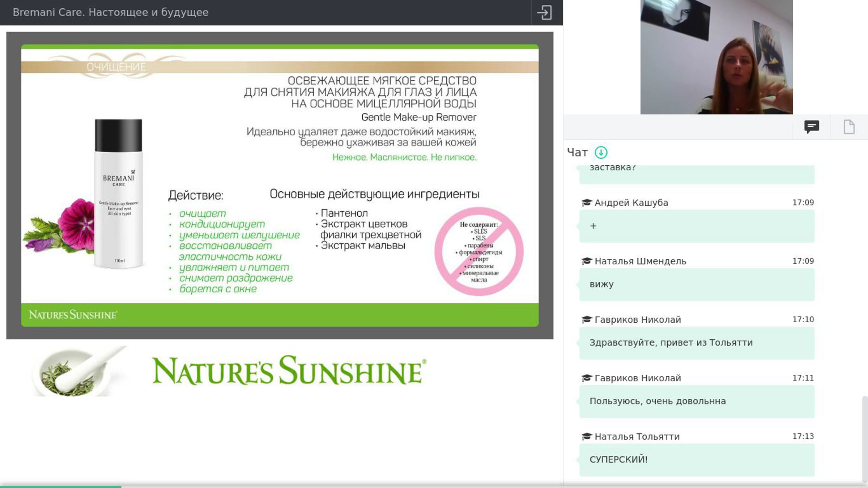The width and height of the screenshot is (868, 488).
Task: Select the name Наталья Шмендель in chat
Action: 640,261
